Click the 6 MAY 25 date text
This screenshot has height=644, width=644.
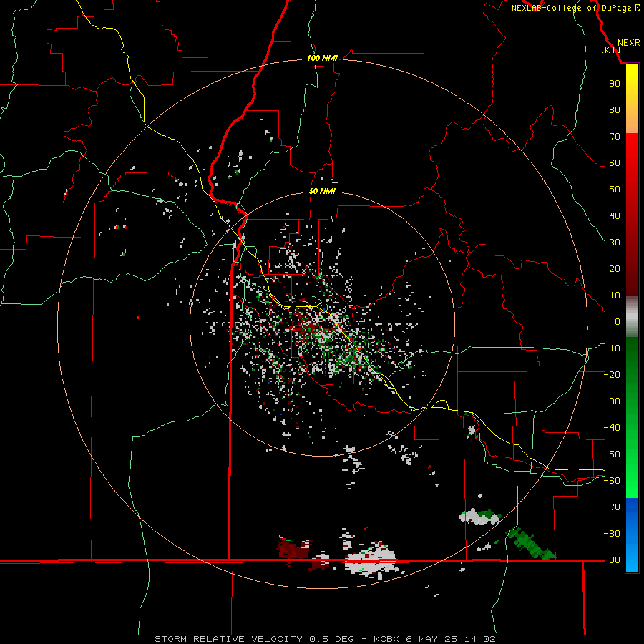coord(431,639)
